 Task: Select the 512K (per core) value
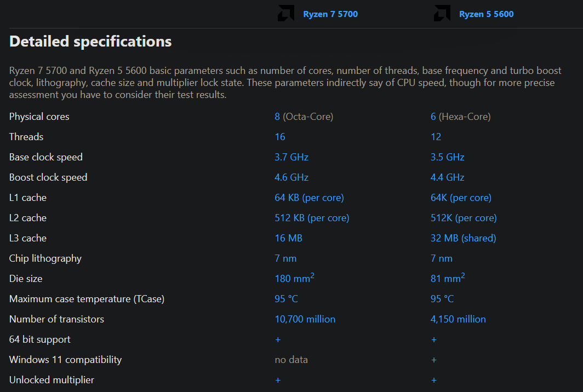pyautogui.click(x=464, y=218)
